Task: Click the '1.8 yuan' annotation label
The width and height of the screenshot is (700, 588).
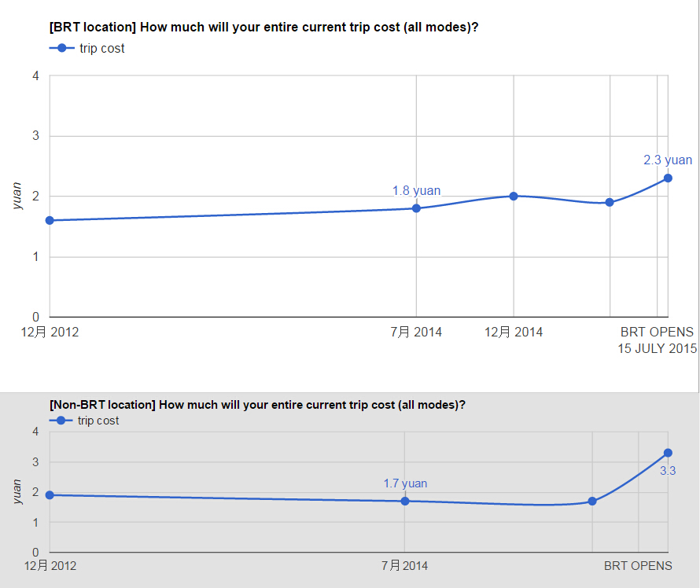Action: click(x=416, y=190)
